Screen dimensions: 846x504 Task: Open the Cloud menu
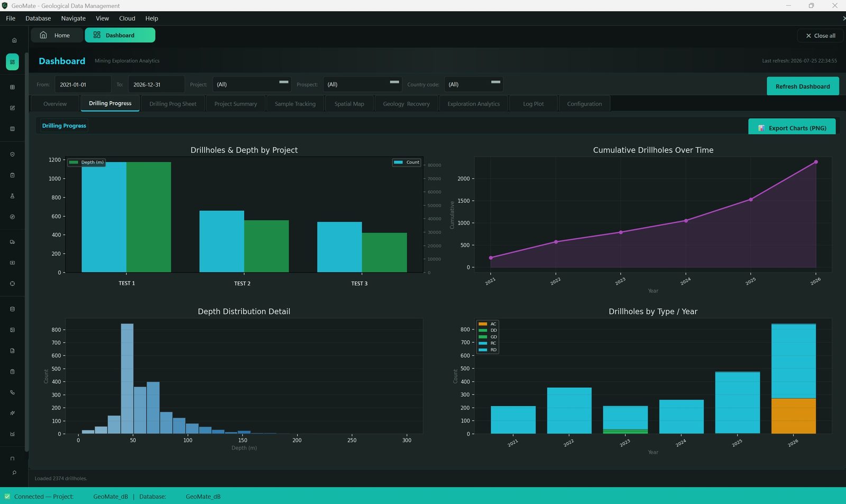click(127, 18)
